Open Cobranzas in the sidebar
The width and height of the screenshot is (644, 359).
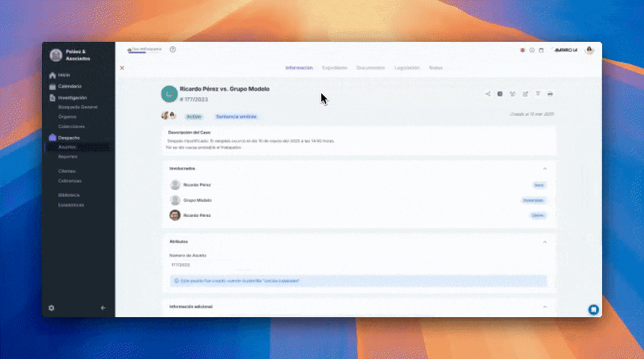pos(70,181)
